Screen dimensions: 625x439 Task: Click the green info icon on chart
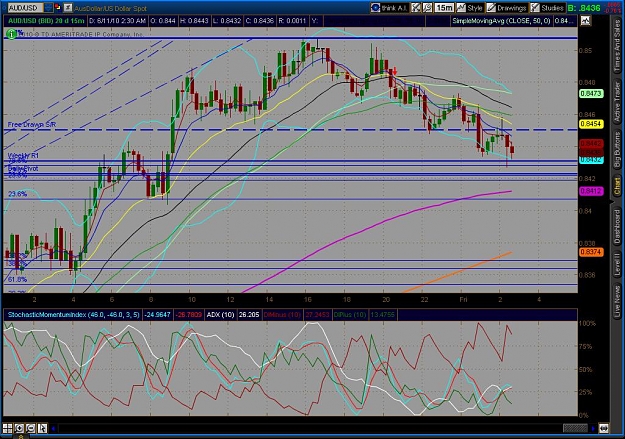coord(12,34)
